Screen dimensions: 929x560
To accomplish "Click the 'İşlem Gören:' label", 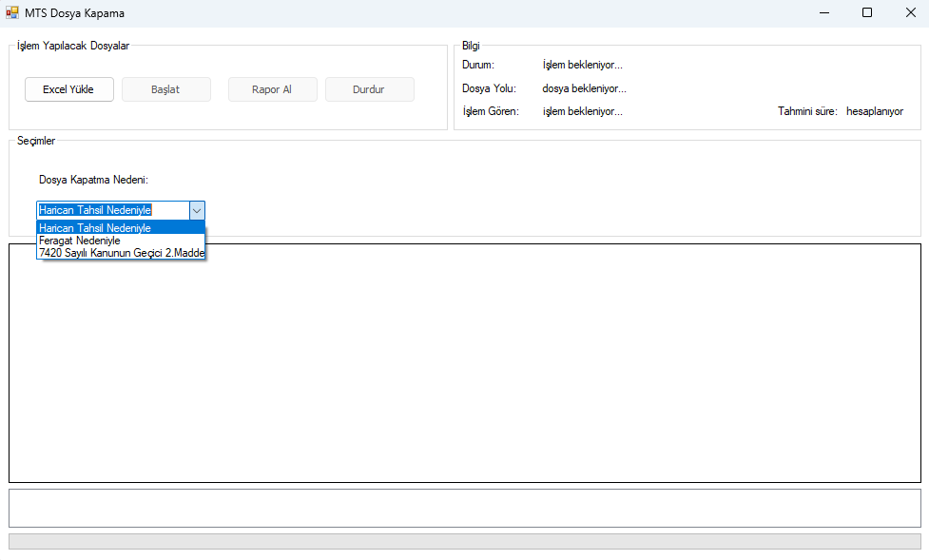I will 491,111.
